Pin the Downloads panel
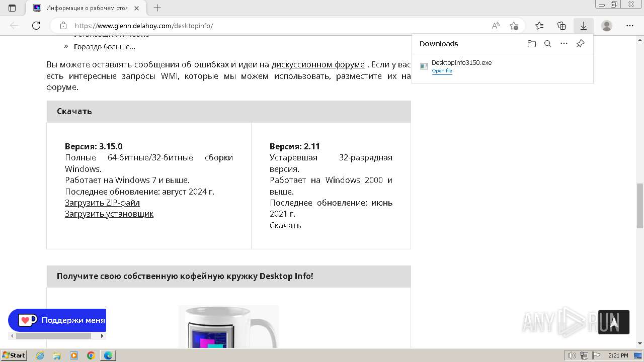Viewport: 644px width, 362px height. coord(580,44)
